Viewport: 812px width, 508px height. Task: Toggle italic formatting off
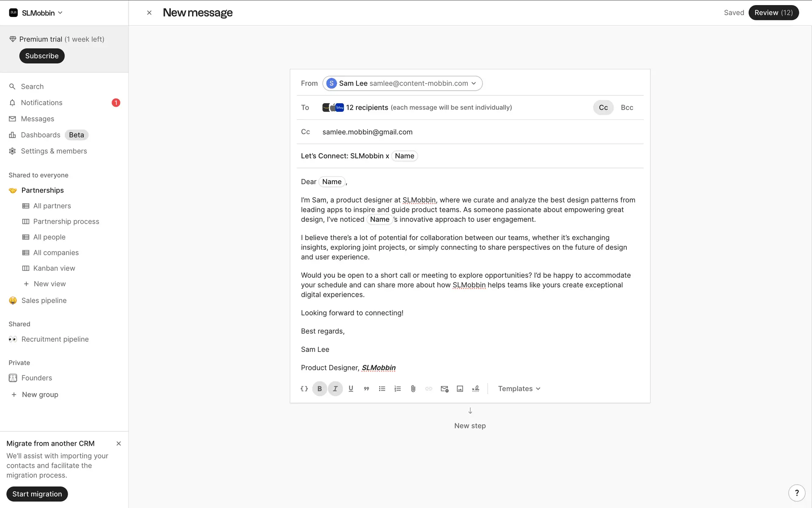point(335,389)
